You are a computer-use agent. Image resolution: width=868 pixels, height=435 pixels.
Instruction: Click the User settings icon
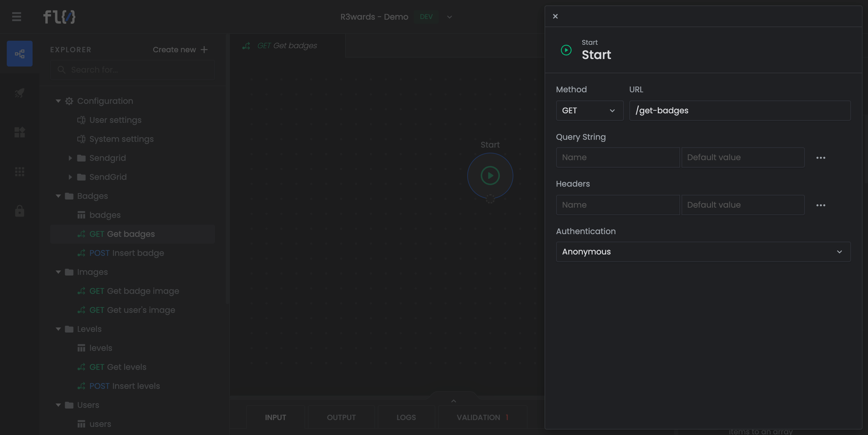tap(81, 120)
